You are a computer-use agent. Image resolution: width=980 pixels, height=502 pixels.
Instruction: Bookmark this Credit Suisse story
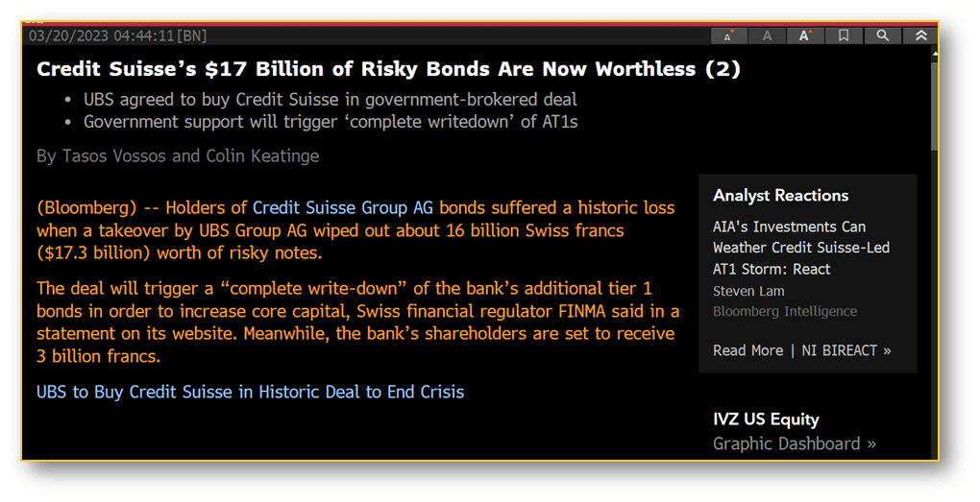844,36
